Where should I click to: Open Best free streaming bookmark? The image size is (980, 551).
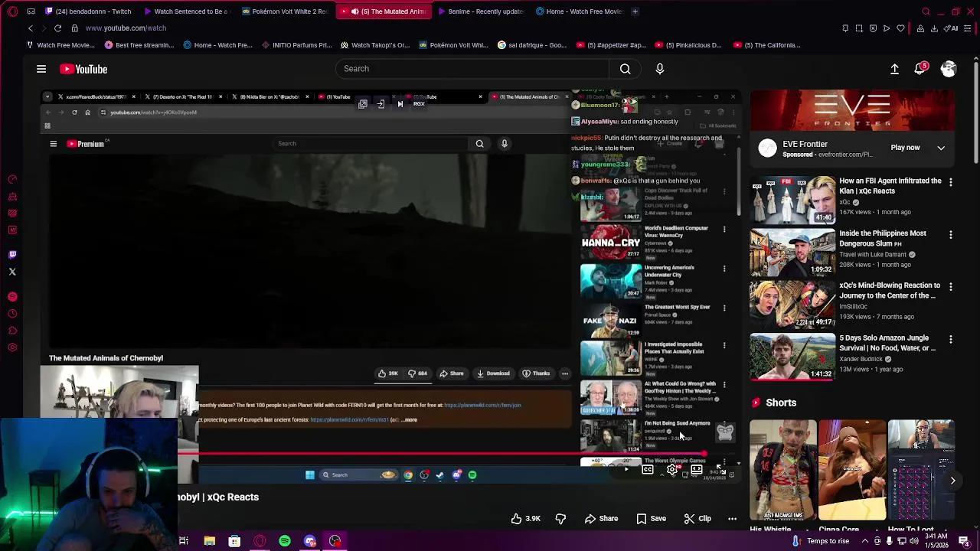(139, 45)
